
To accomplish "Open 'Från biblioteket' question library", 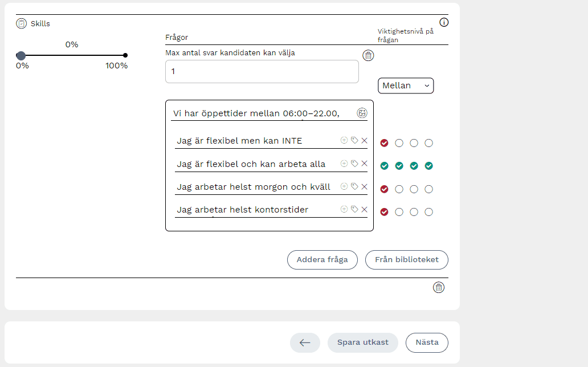I will pyautogui.click(x=407, y=259).
